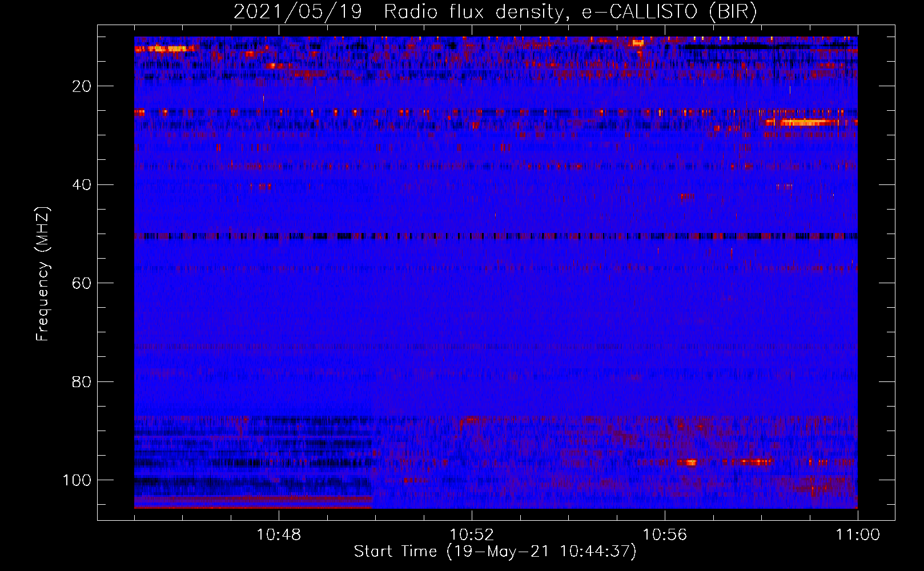
Task: Click the frequency tick label "80"
Action: tap(82, 381)
